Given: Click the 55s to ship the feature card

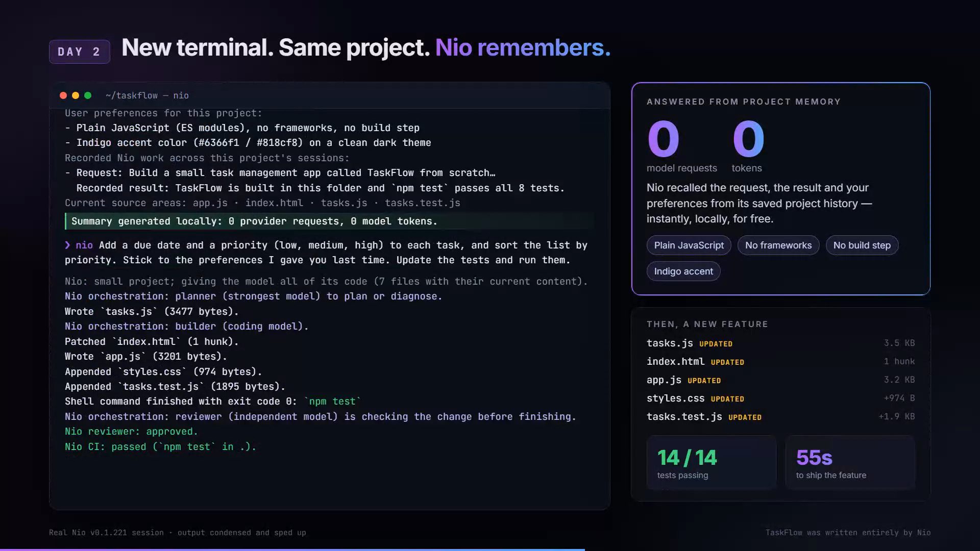Looking at the screenshot, I should 850,463.
